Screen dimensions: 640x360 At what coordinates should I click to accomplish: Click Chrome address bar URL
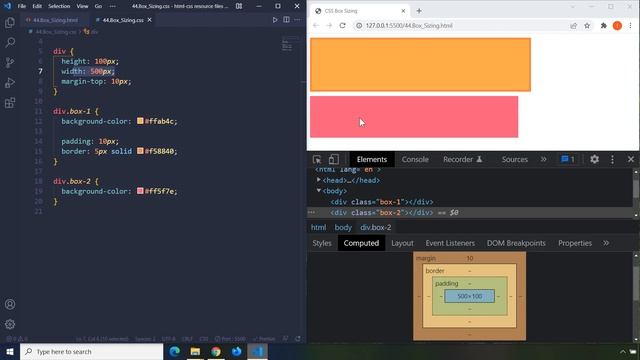coord(409,25)
